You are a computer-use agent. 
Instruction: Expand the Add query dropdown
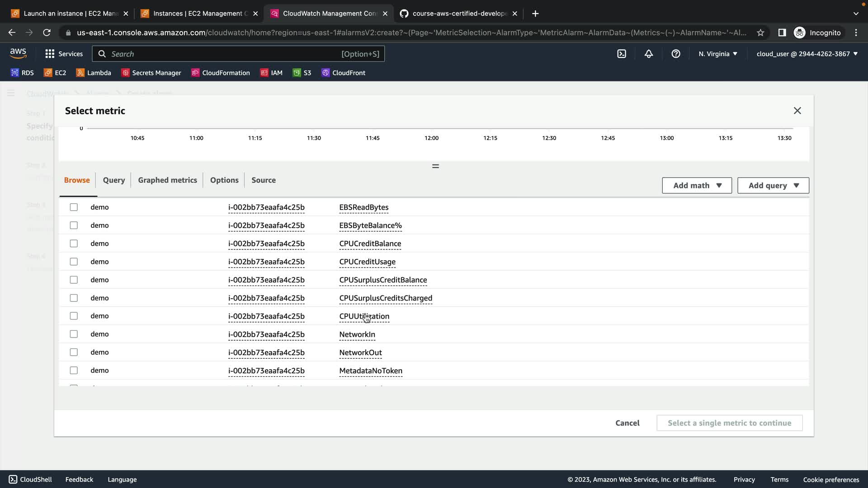773,185
